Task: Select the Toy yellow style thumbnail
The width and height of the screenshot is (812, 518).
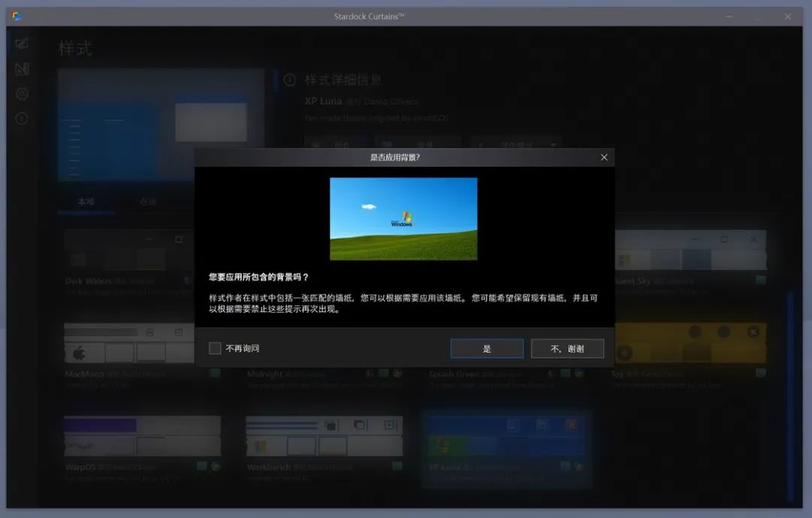Action: pyautogui.click(x=690, y=343)
